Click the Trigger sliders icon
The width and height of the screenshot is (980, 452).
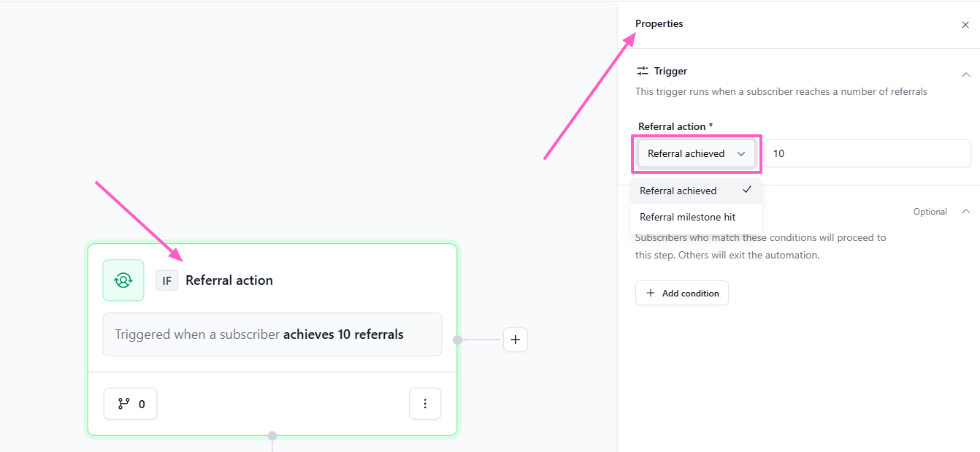tap(643, 71)
